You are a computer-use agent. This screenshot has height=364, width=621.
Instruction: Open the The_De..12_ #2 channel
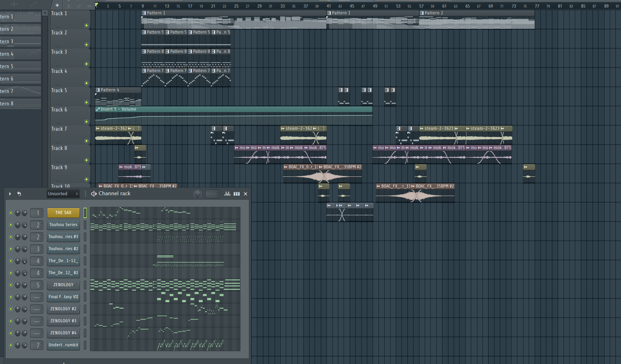63,273
